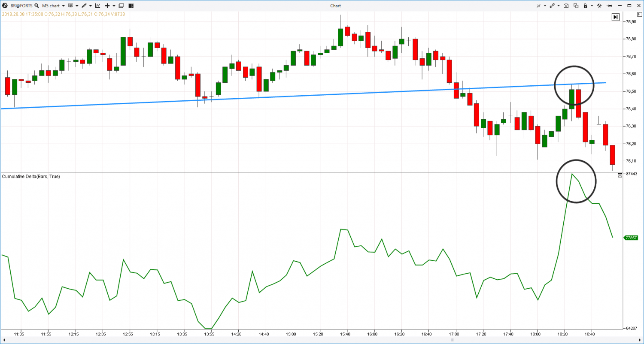Viewport: 644px width, 344px height.
Task: Click the M5 chart timeframe label
Action: [x=51, y=6]
